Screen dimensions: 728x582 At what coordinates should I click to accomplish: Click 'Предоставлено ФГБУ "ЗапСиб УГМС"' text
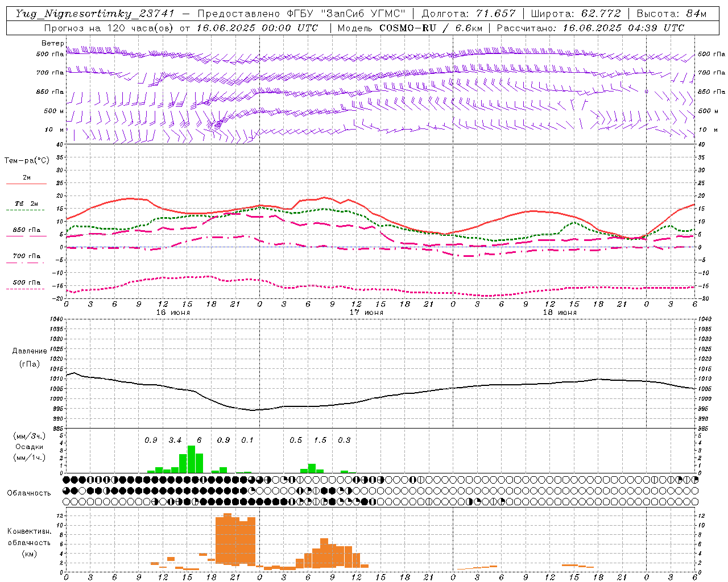pyautogui.click(x=301, y=14)
